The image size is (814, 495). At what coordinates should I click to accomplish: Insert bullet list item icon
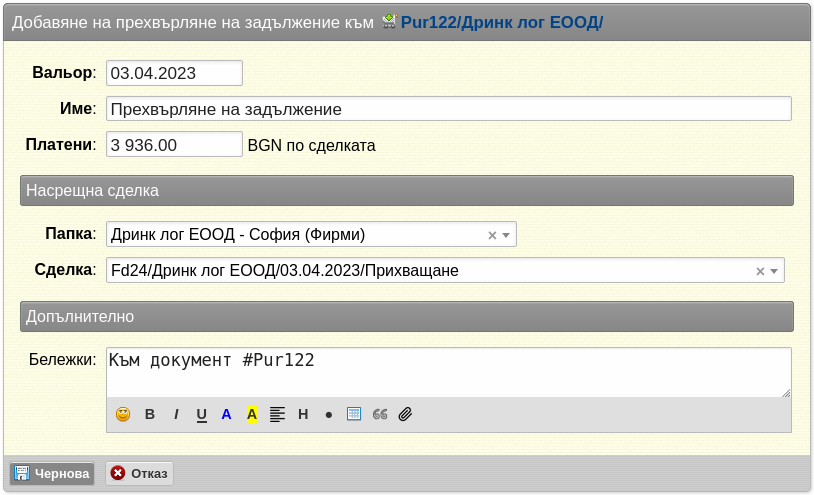click(329, 415)
